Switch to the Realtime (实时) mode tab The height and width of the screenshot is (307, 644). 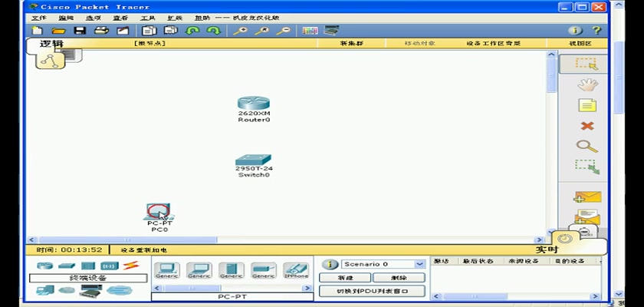coord(545,249)
